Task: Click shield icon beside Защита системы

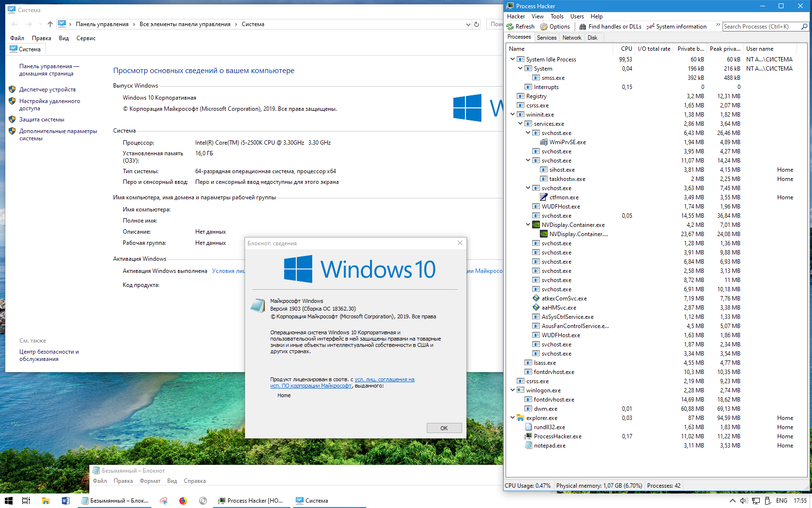Action: point(12,120)
